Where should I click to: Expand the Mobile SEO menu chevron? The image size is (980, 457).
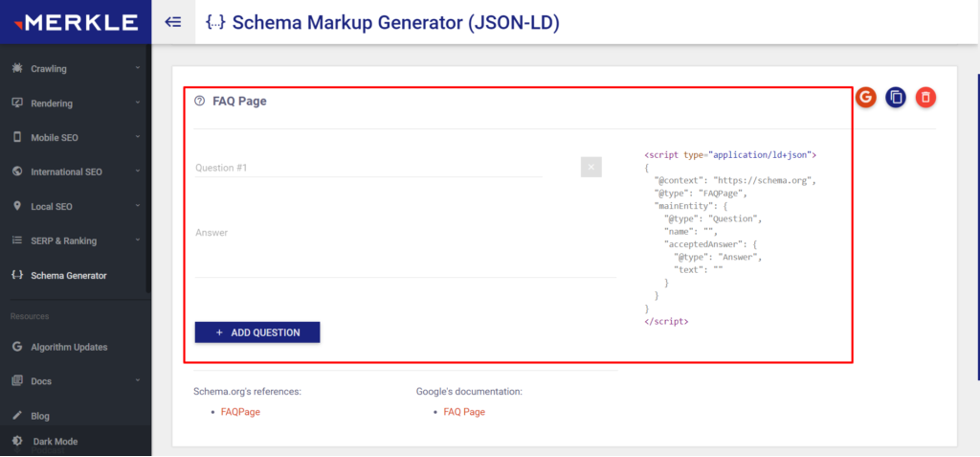[138, 136]
